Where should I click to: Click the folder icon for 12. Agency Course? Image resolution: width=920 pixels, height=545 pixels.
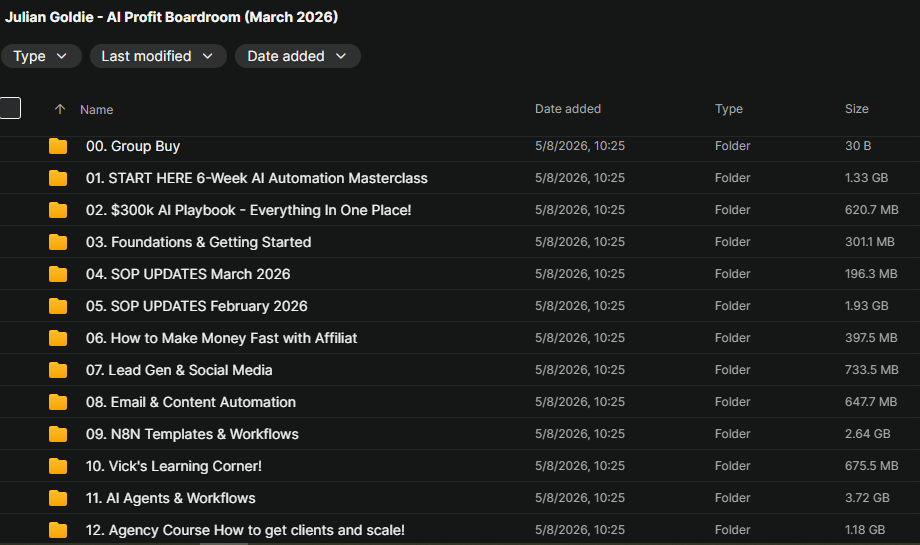tap(58, 530)
